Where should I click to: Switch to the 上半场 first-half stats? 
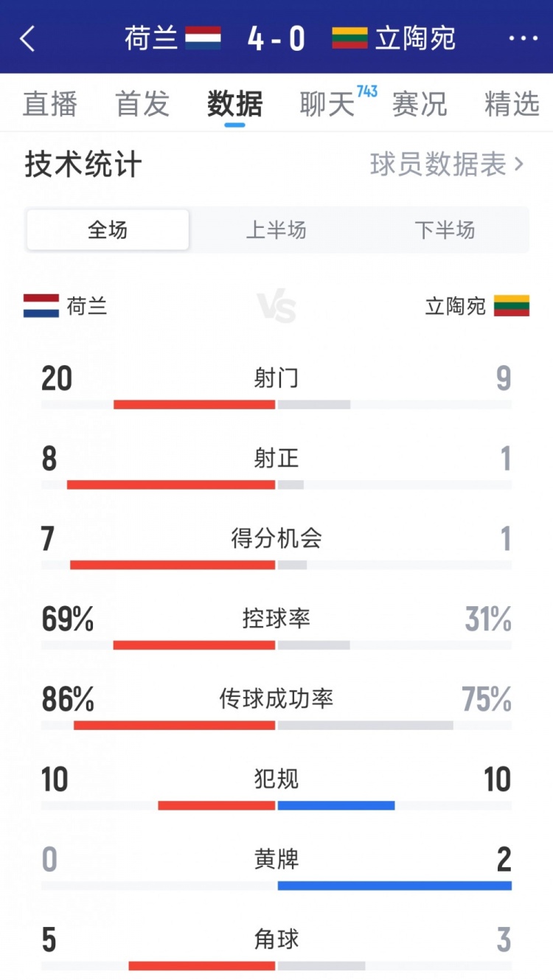click(276, 230)
